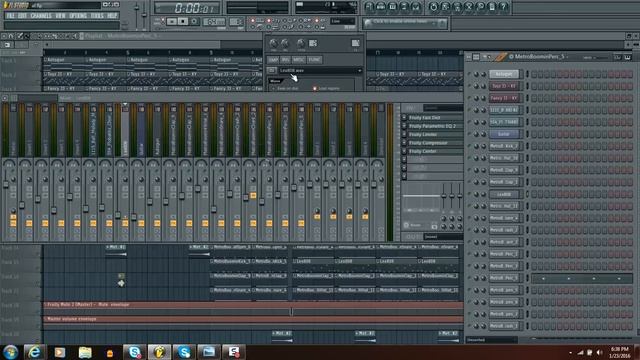Viewport: 640px width, 360px height.
Task: Open the SMP tab in the channel settings
Action: pos(273,60)
